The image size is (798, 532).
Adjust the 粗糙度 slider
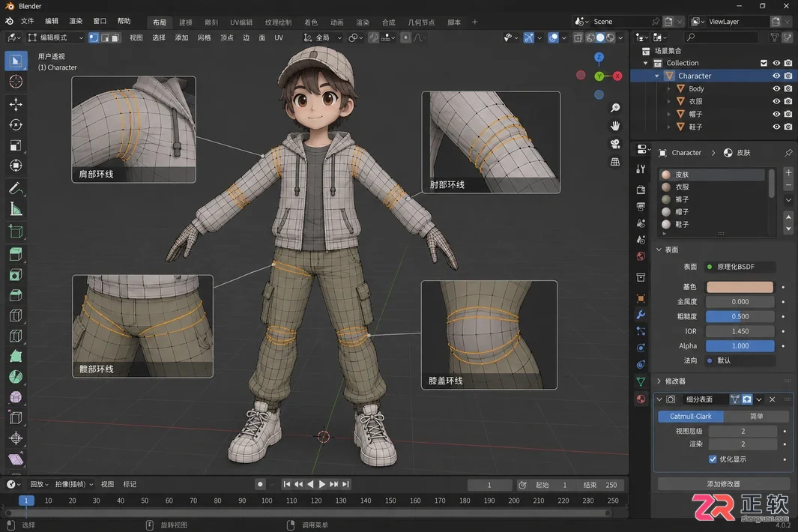click(x=740, y=316)
